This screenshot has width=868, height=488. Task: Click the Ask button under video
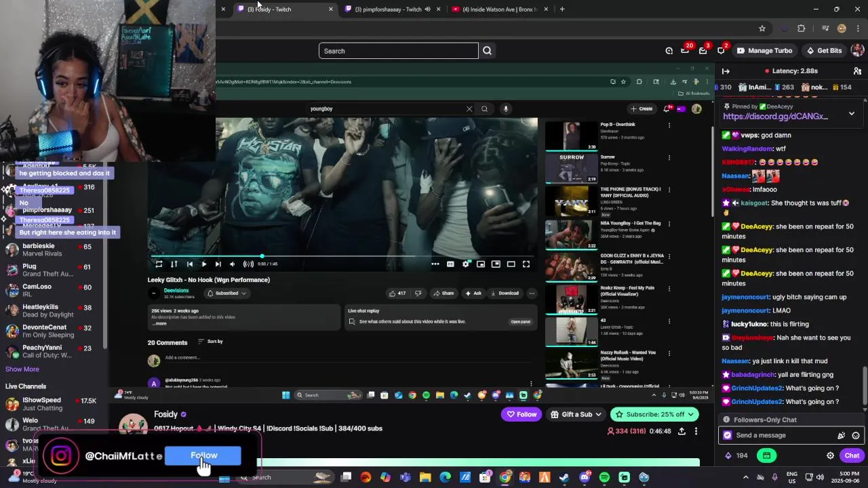473,293
